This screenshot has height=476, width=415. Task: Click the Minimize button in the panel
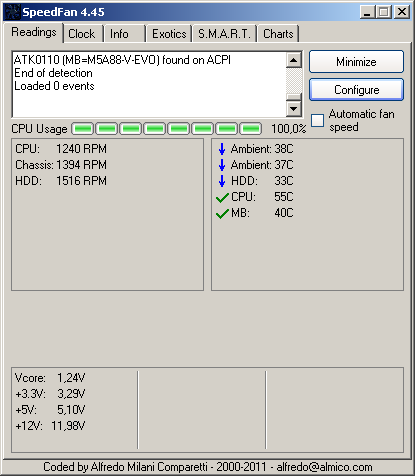(356, 62)
